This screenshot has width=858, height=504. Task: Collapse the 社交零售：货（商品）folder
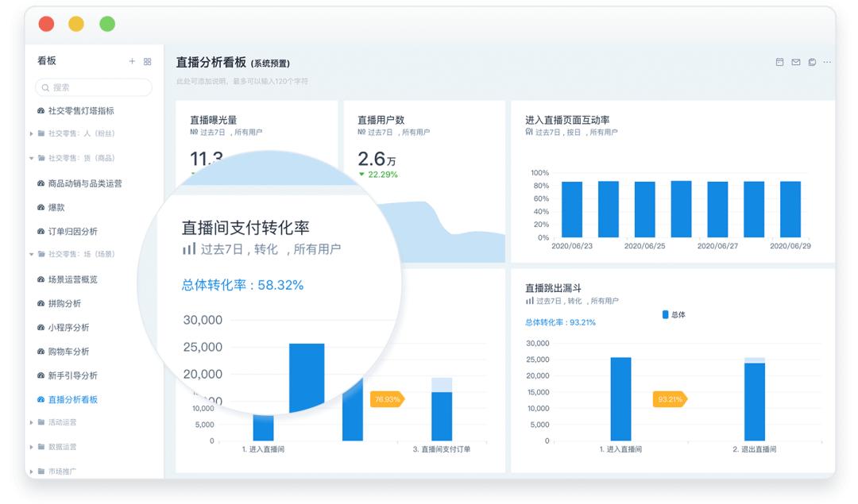point(31,158)
